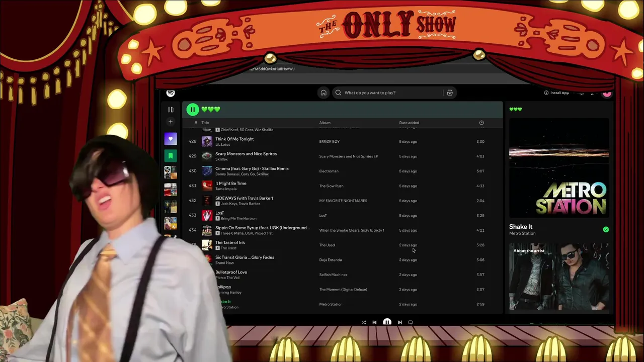
Task: Click green check beside Shake It
Action: [606, 229]
